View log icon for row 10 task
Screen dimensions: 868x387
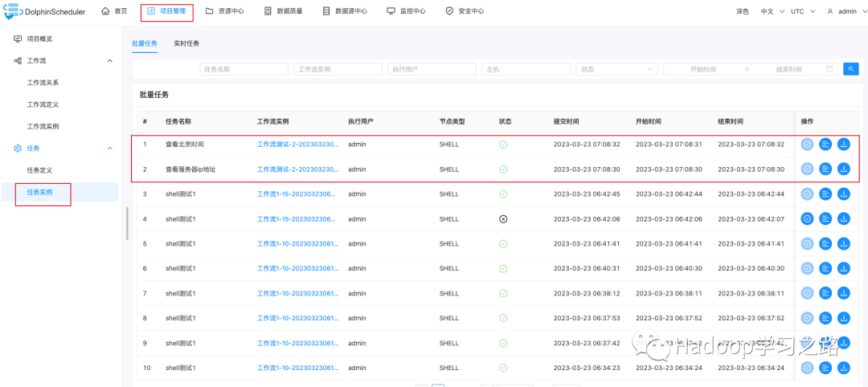[x=825, y=368]
